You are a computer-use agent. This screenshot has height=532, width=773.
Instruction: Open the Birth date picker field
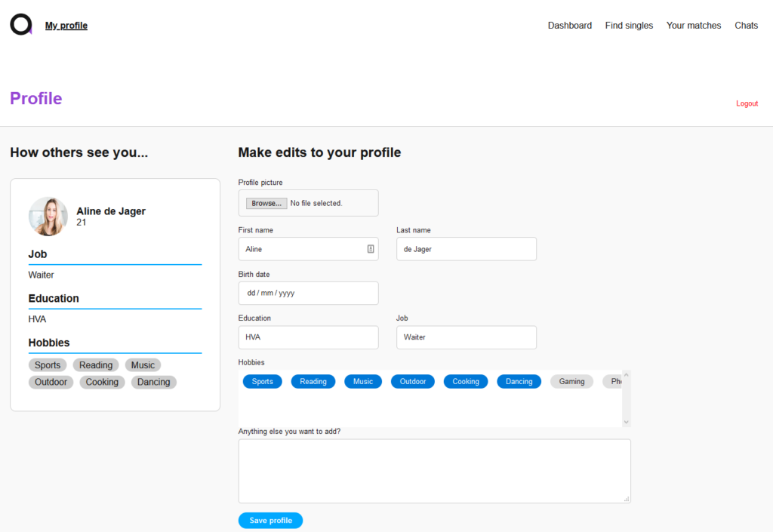point(308,293)
